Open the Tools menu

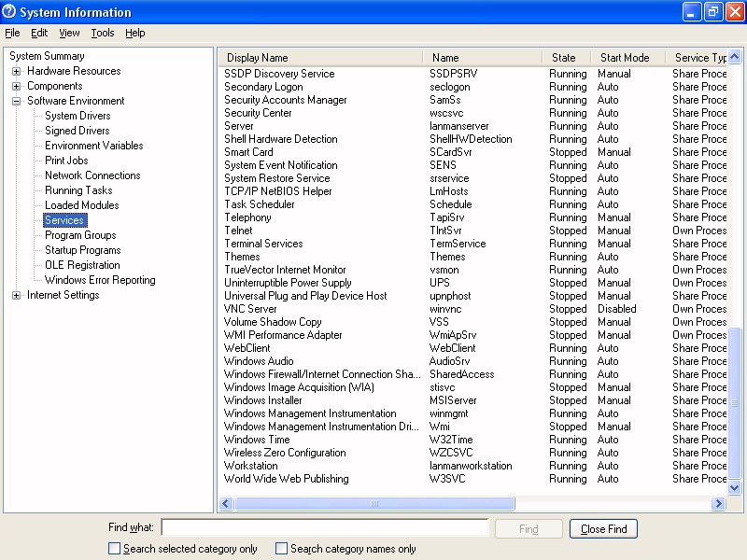click(x=103, y=33)
